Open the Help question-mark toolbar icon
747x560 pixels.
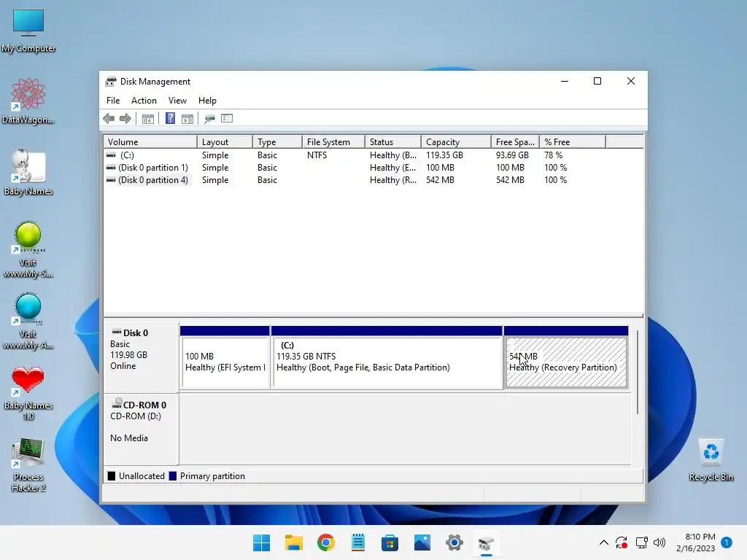170,119
